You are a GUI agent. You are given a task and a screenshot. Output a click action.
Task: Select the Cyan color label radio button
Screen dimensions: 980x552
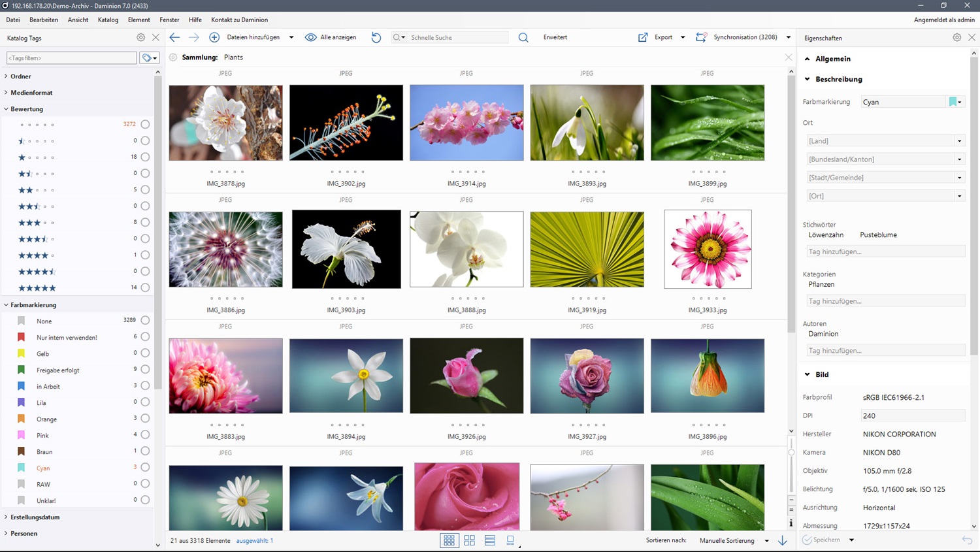point(145,467)
